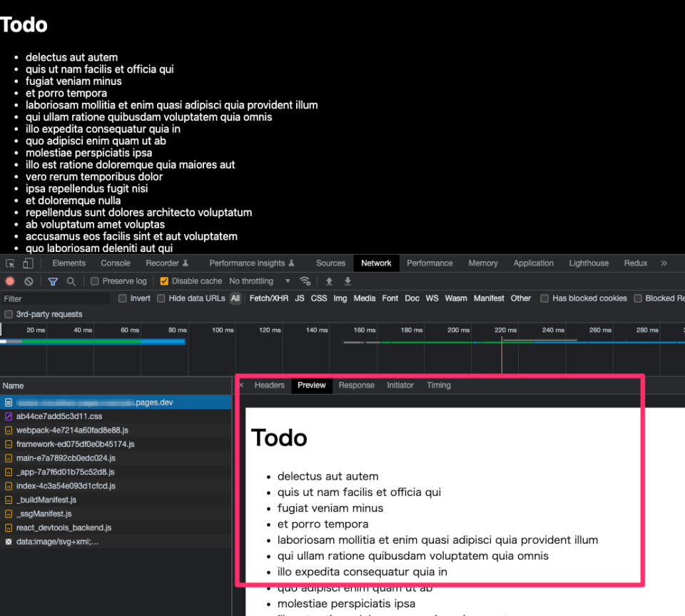Open the Response tab for the request
The height and width of the screenshot is (616, 685).
click(x=356, y=385)
